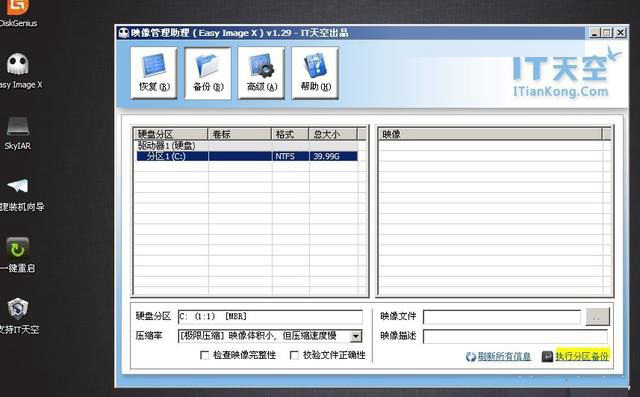Select the 驱动器1 (硬盘) drive row
Screen dimensions: 640x397
(x=247, y=146)
